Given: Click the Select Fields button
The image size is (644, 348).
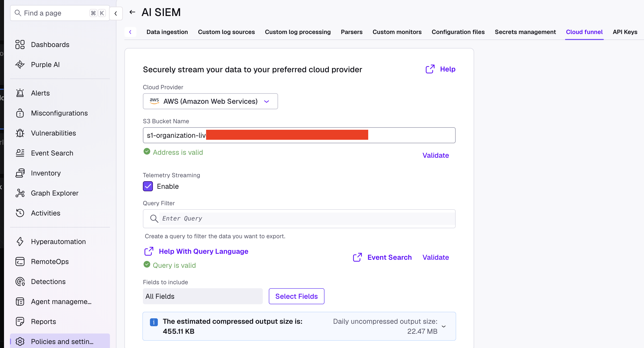Looking at the screenshot, I should click(297, 296).
